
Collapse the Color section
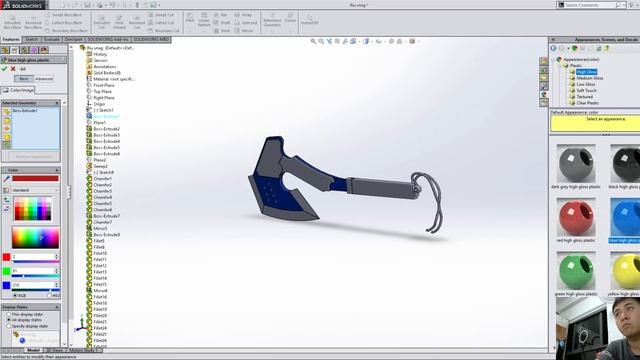click(57, 170)
